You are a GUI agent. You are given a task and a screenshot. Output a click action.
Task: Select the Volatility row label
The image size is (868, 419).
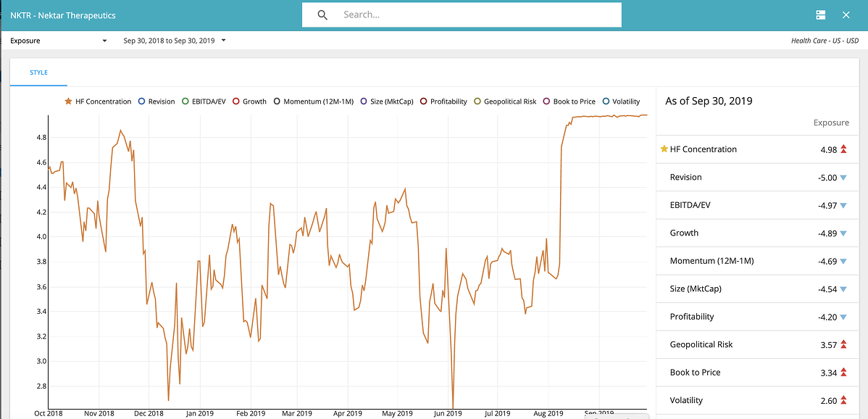(685, 400)
